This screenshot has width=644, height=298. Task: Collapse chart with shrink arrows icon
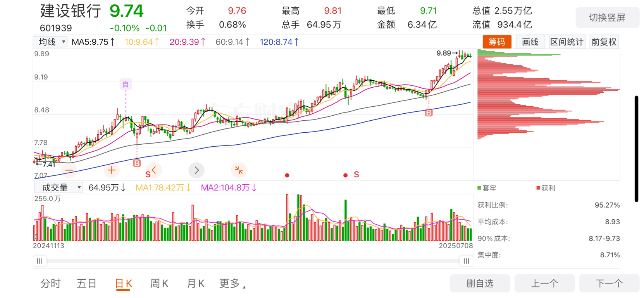coord(239,170)
